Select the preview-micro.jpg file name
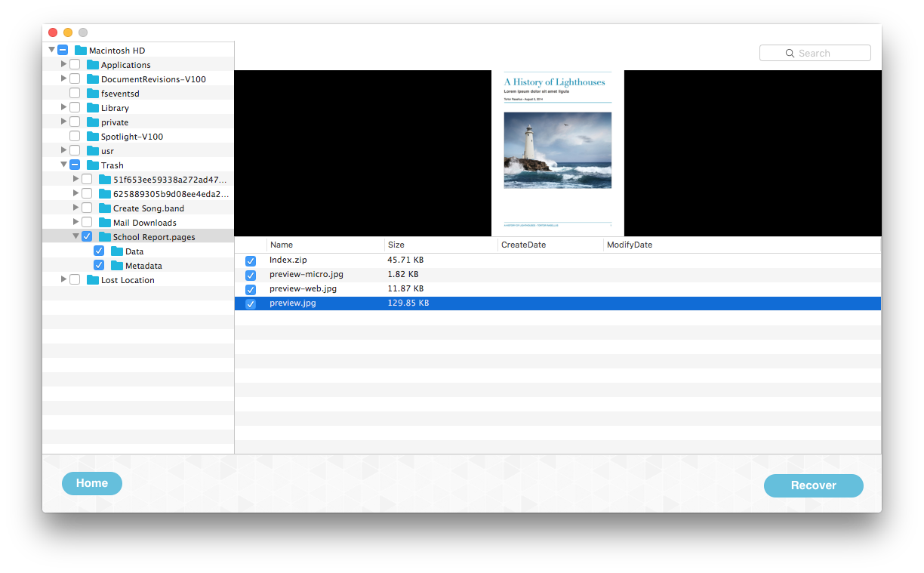Image resolution: width=924 pixels, height=573 pixels. [x=306, y=275]
